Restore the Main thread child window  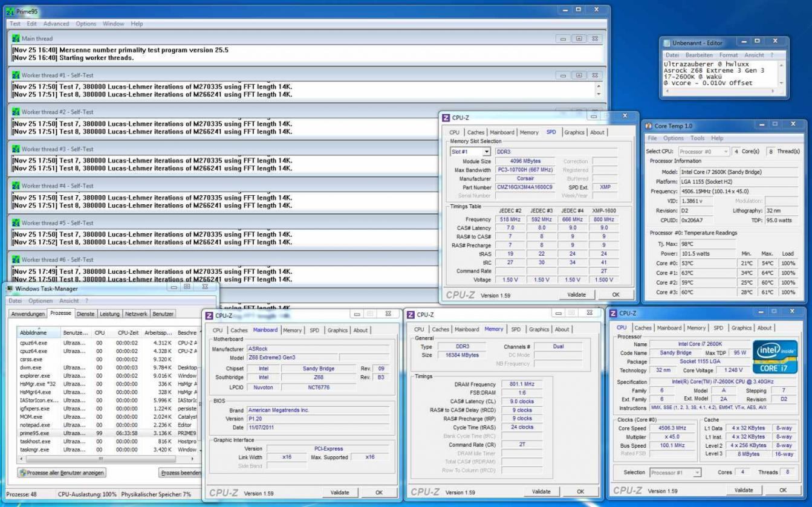point(579,39)
